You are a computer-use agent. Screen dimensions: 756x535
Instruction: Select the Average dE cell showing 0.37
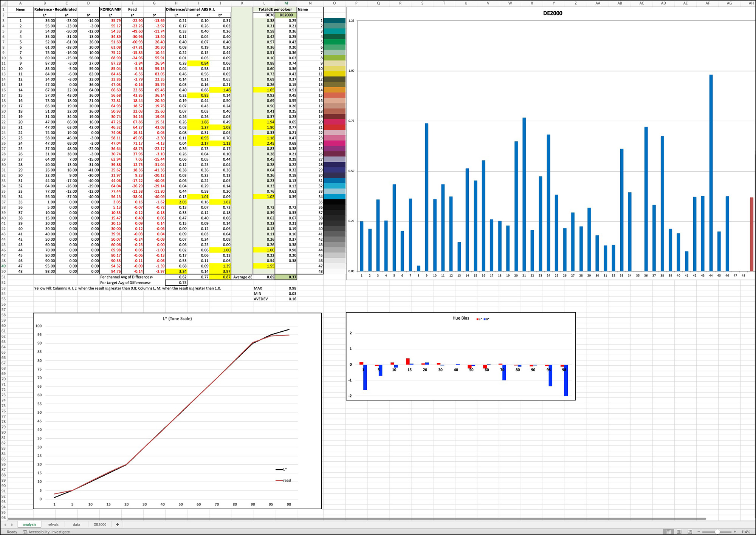[x=286, y=277]
